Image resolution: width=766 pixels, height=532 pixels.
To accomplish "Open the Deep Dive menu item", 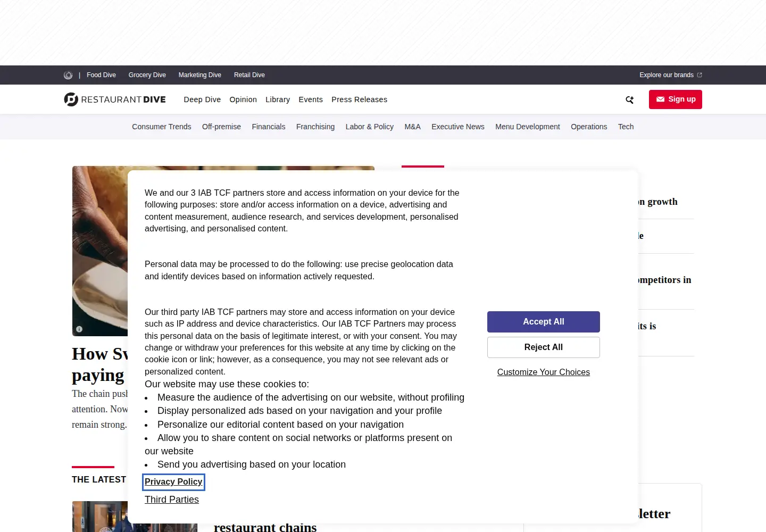I will pyautogui.click(x=202, y=99).
